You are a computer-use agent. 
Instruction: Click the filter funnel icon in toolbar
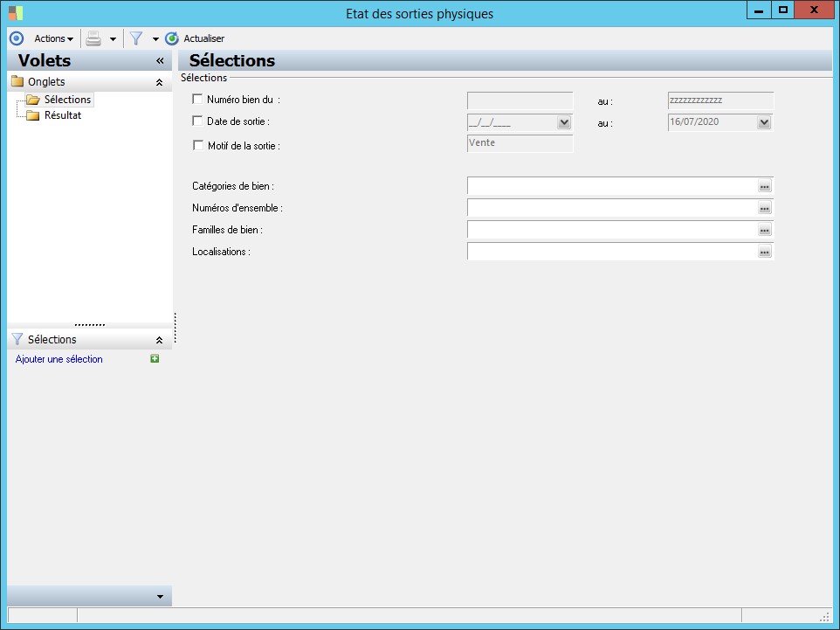tap(136, 38)
